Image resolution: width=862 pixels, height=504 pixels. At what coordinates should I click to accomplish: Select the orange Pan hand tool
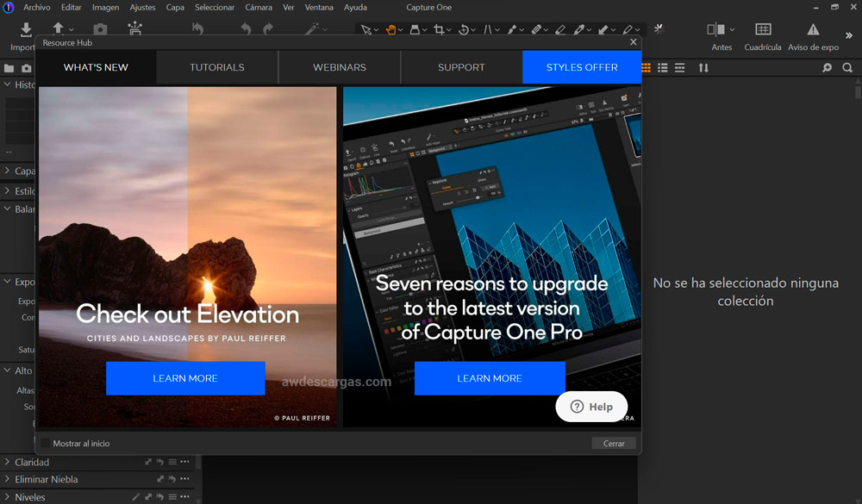[x=390, y=29]
